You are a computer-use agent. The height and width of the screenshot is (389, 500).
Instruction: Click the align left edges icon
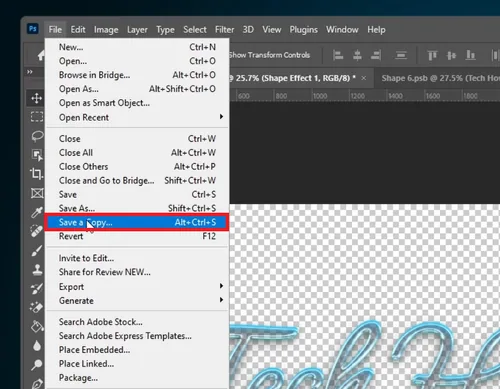(338, 55)
